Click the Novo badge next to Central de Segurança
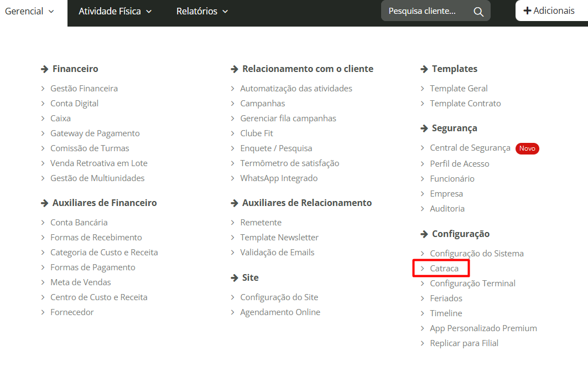 (x=527, y=148)
